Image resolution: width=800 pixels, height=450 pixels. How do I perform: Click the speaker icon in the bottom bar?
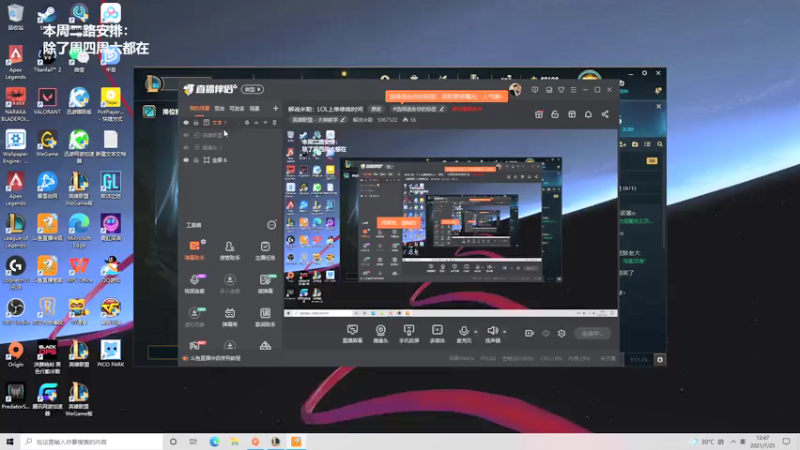492,331
